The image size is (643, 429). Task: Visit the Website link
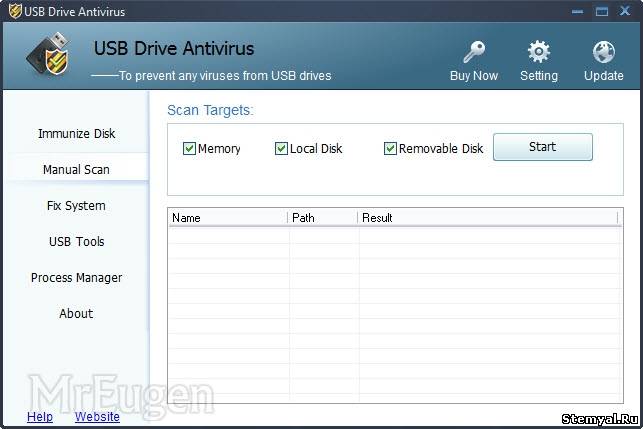97,417
